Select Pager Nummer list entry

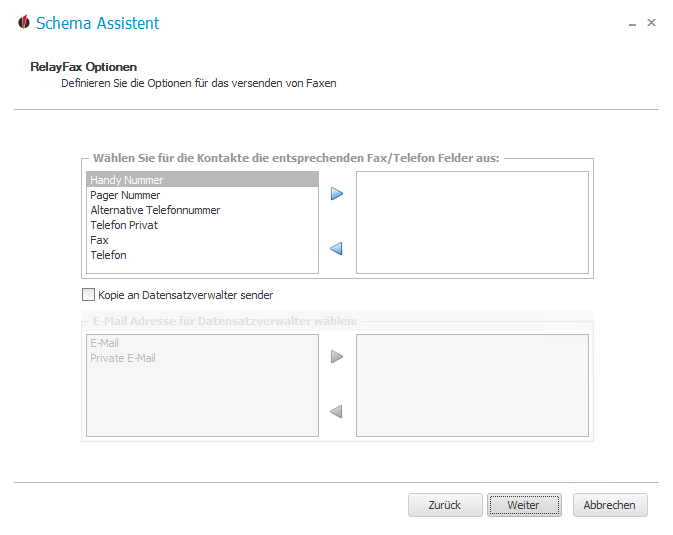(202, 195)
